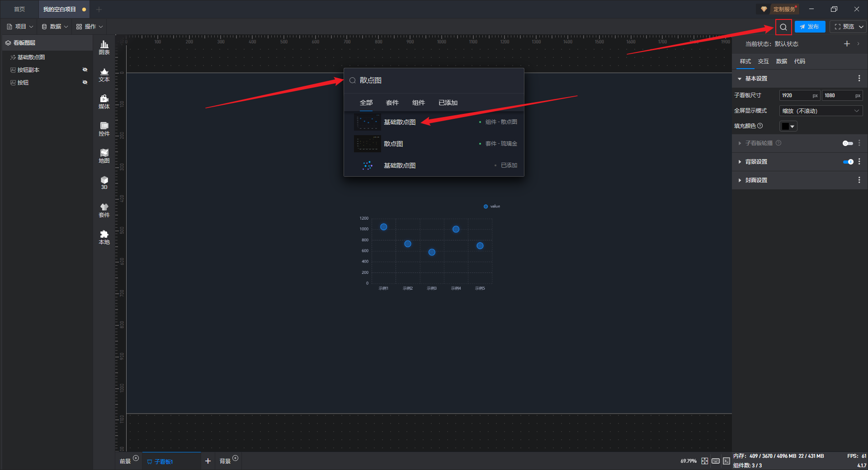Open the 3D components panel
868x470 pixels.
[x=104, y=183]
